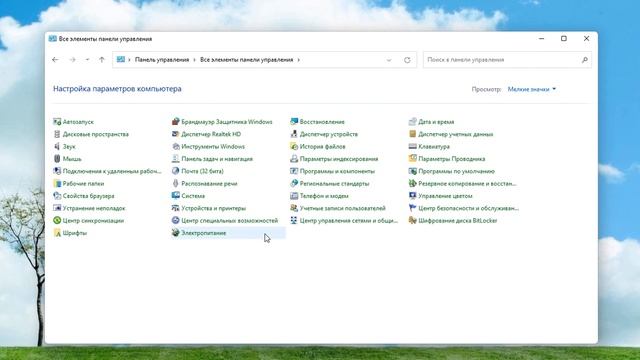Image resolution: width=640 pixels, height=360 pixels.
Task: Open Параметры индексирования link
Action: [x=339, y=159]
